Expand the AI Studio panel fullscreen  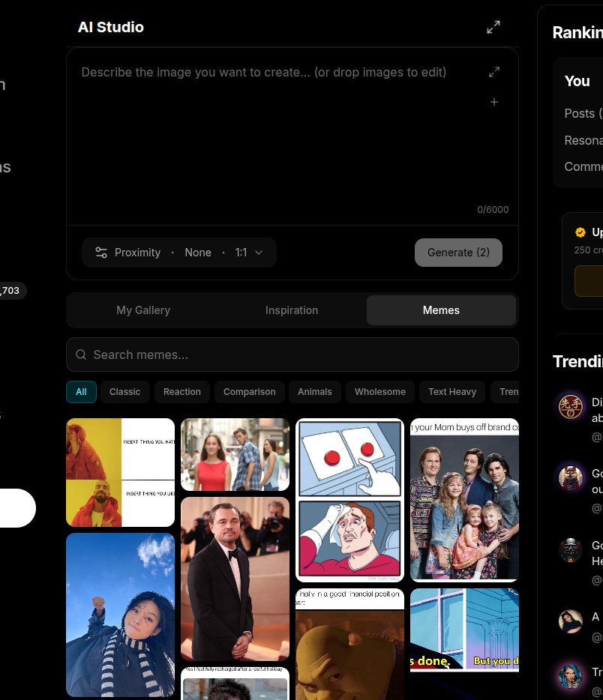click(493, 27)
